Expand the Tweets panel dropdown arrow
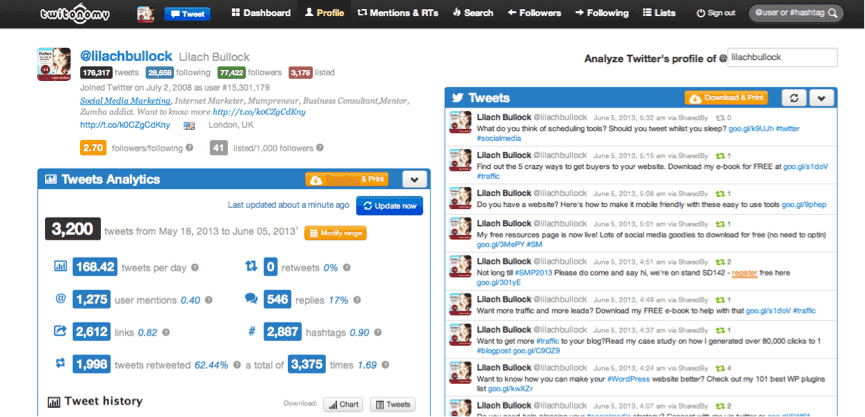 [821, 98]
